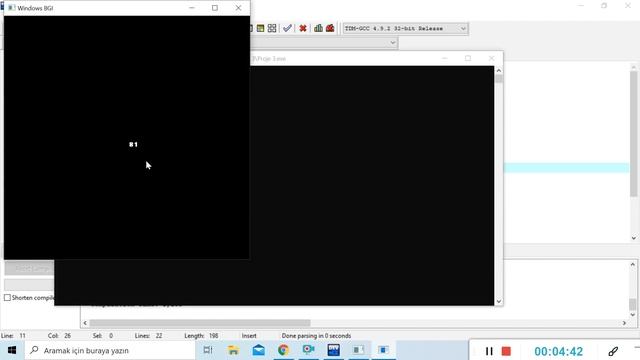Screen dimensions: 640x360
Task: Minimize the console window
Action: click(444, 58)
